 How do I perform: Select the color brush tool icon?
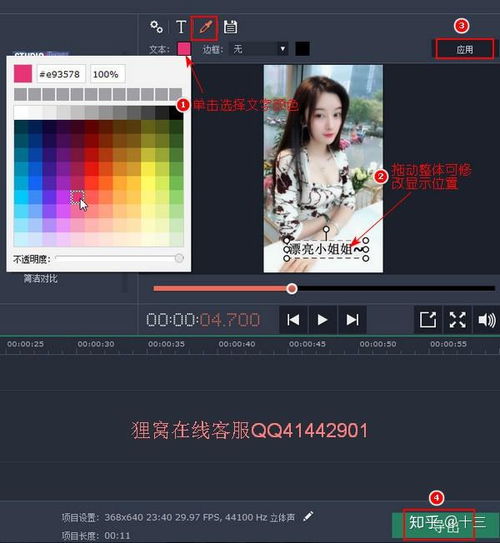point(205,27)
